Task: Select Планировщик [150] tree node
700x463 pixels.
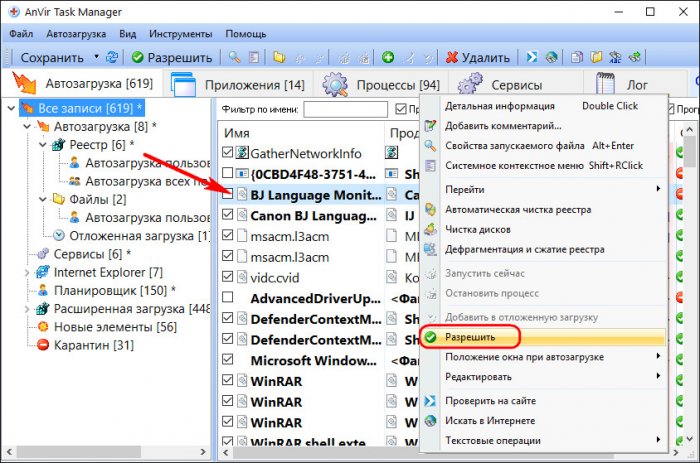Action: point(114,291)
